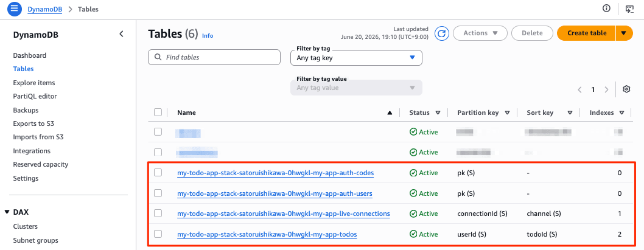Open my-app-auth-codes table link
Screen dimensions: 644x250
pyautogui.click(x=276, y=173)
